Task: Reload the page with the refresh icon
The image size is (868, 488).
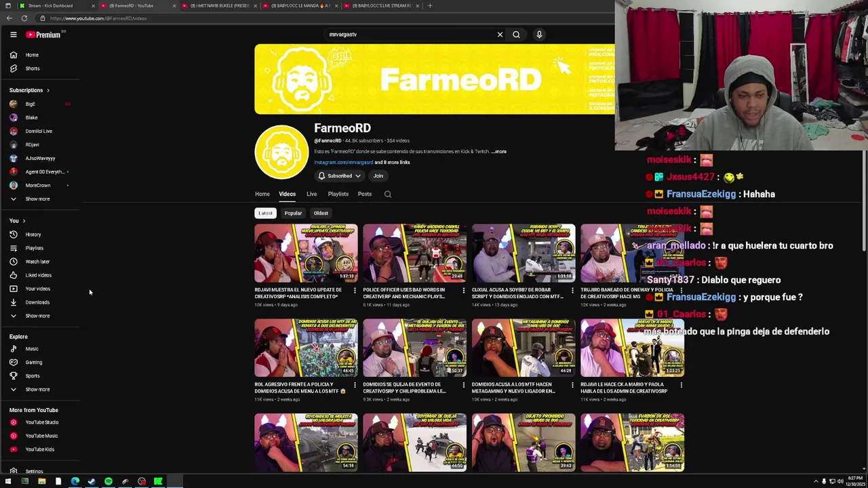Action: coord(24,18)
